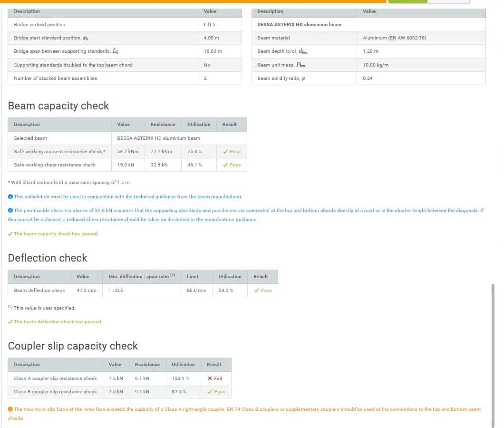Click the '10.00 kg/m' beam unit mass value
Viewport: 504px width, 428px height.
pos(376,65)
